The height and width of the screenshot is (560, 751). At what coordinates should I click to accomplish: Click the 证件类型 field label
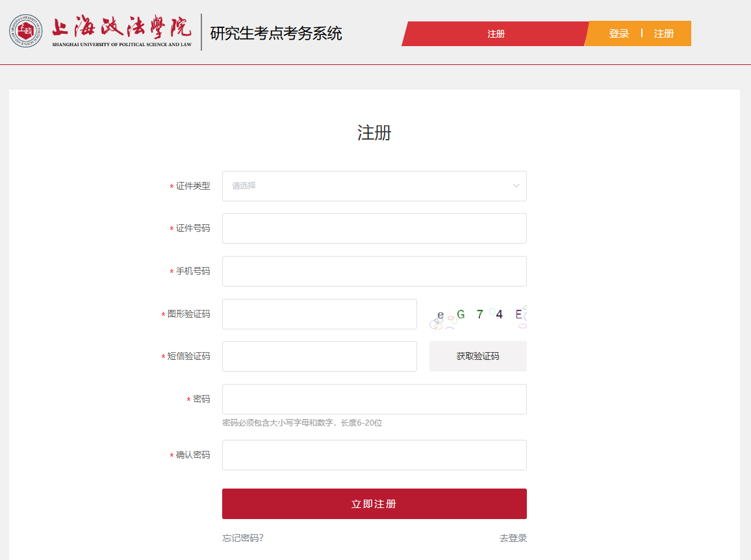tap(193, 186)
